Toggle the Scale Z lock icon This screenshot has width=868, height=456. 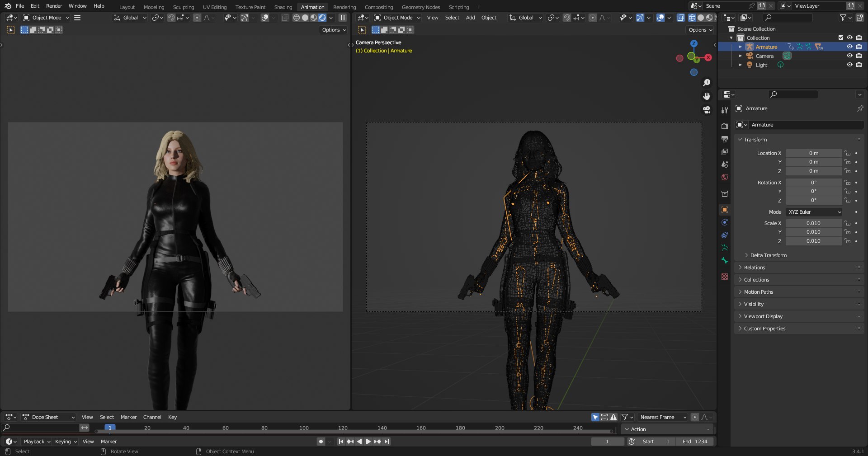click(848, 241)
